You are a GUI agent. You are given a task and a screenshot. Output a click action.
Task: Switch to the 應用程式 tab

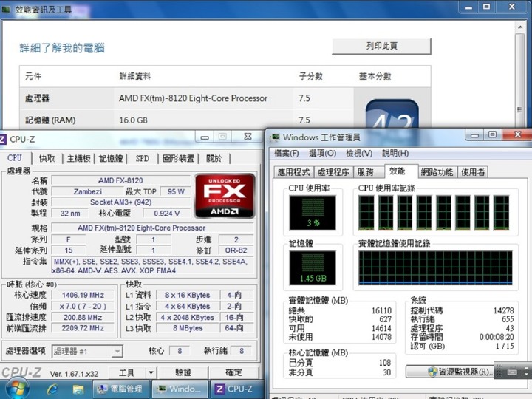[294, 172]
